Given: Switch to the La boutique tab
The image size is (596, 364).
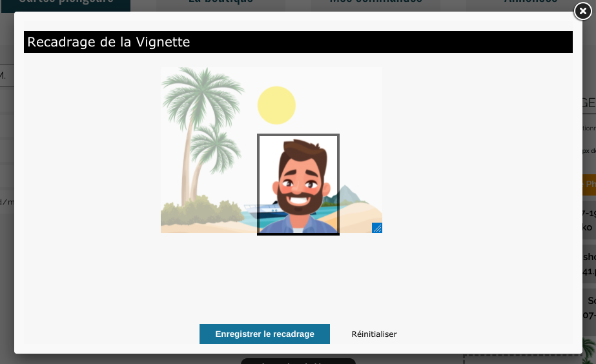Looking at the screenshot, I should pos(220,4).
